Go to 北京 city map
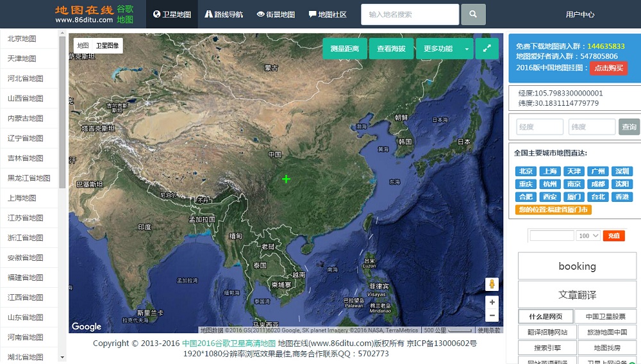The width and height of the screenshot is (641, 364). [x=526, y=171]
